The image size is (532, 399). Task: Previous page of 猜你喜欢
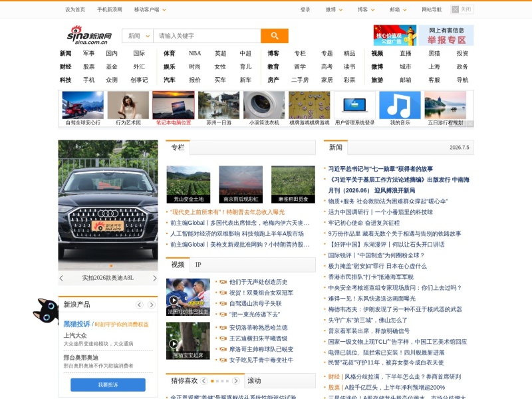[x=203, y=381]
